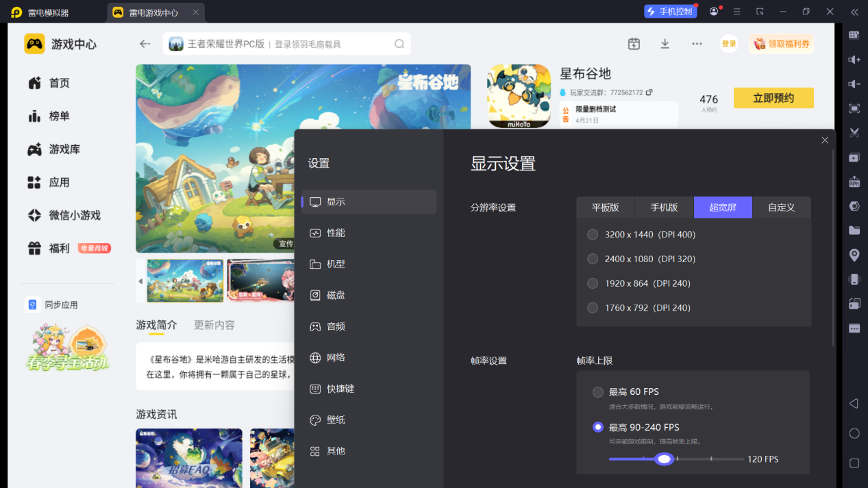Choose the 最高 60 FPS radio button
868x488 pixels.
pos(598,392)
